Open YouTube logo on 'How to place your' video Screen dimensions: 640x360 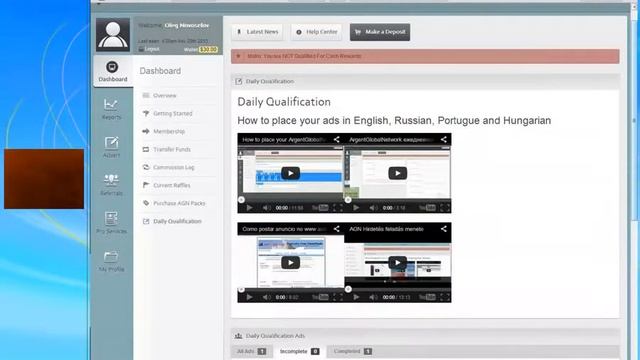point(320,208)
